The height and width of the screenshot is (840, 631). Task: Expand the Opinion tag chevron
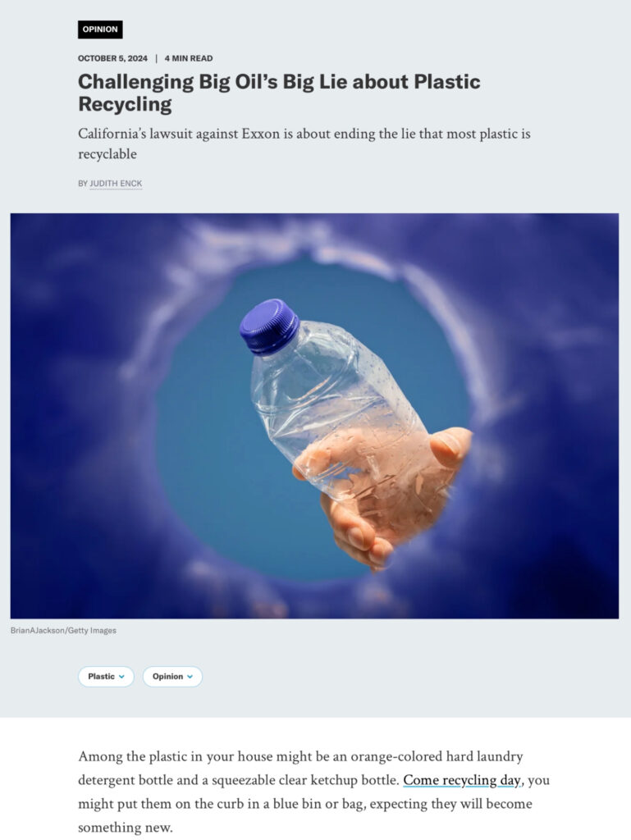click(190, 677)
